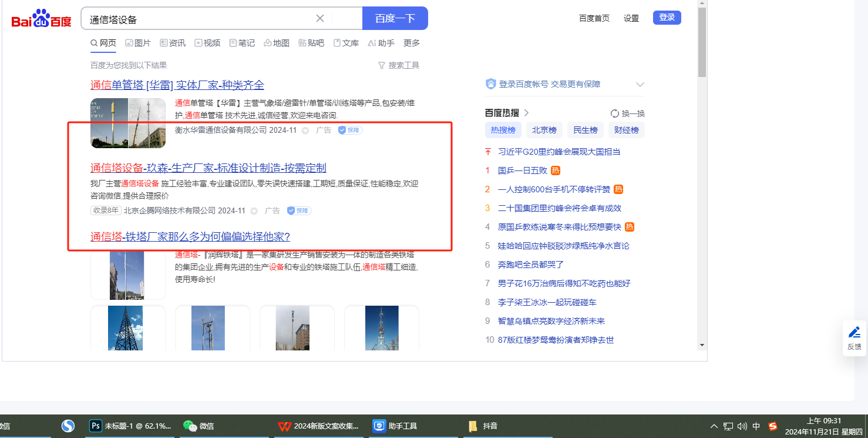Open result 通信塔-铁塔厂家那么多为何偏偏选择他家?
The width and height of the screenshot is (868, 438).
[190, 237]
